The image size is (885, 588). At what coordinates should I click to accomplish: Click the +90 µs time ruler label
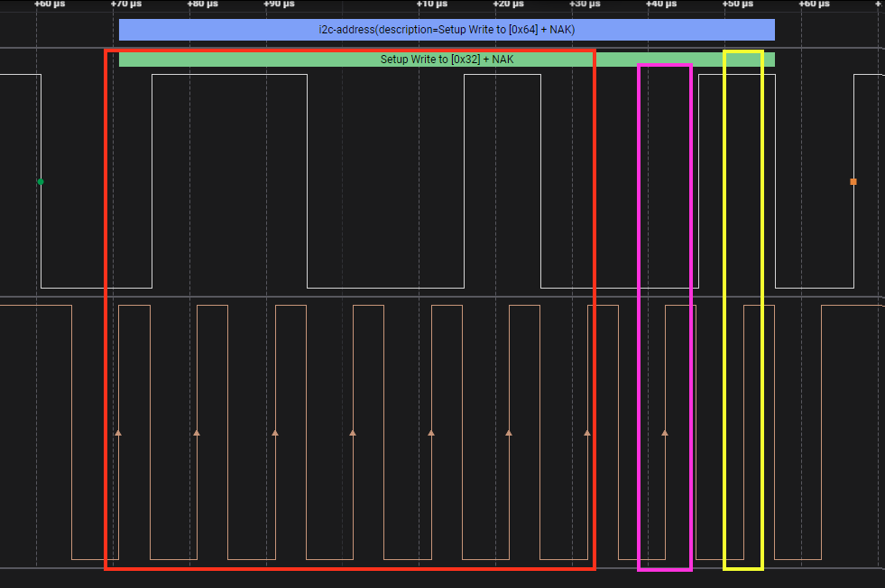(279, 4)
